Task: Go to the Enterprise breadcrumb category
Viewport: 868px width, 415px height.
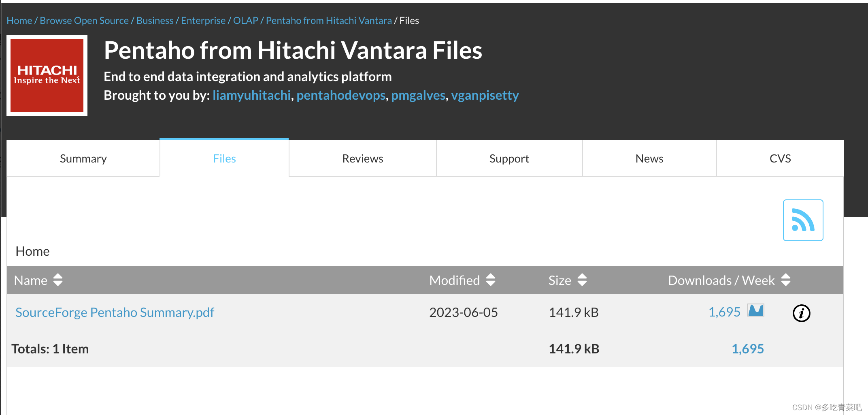Action: click(x=203, y=20)
